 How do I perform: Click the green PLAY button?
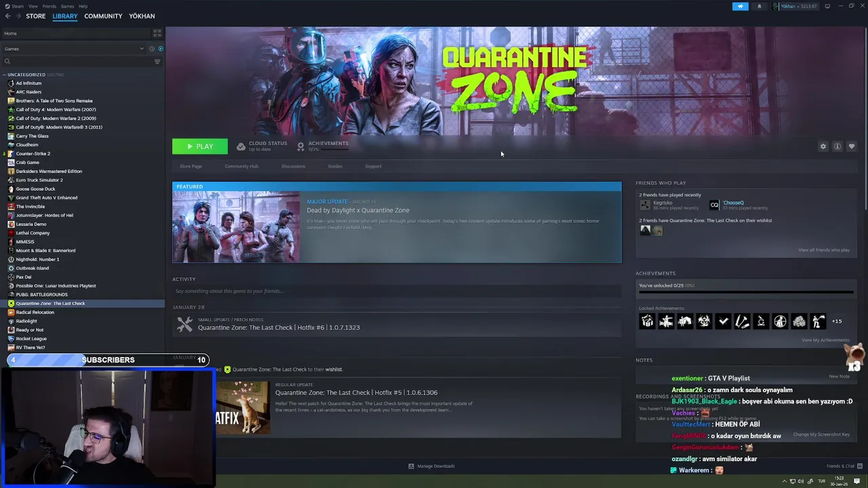[x=200, y=146]
